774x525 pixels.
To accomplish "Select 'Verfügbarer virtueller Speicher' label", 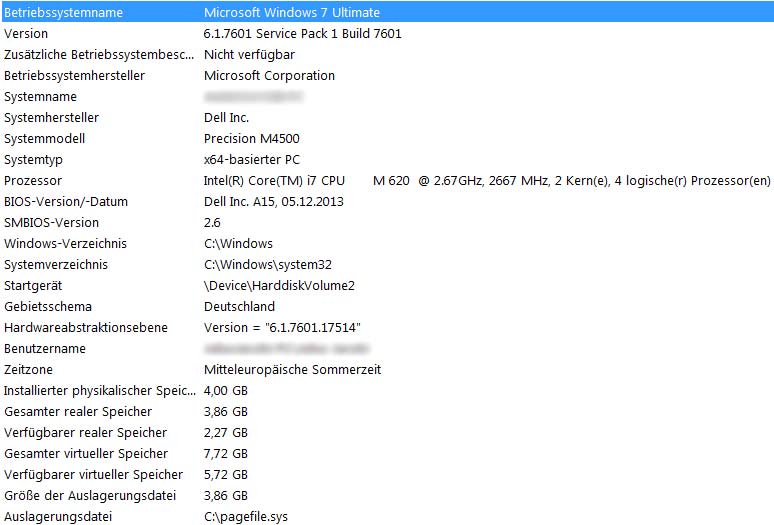I will pos(93,475).
